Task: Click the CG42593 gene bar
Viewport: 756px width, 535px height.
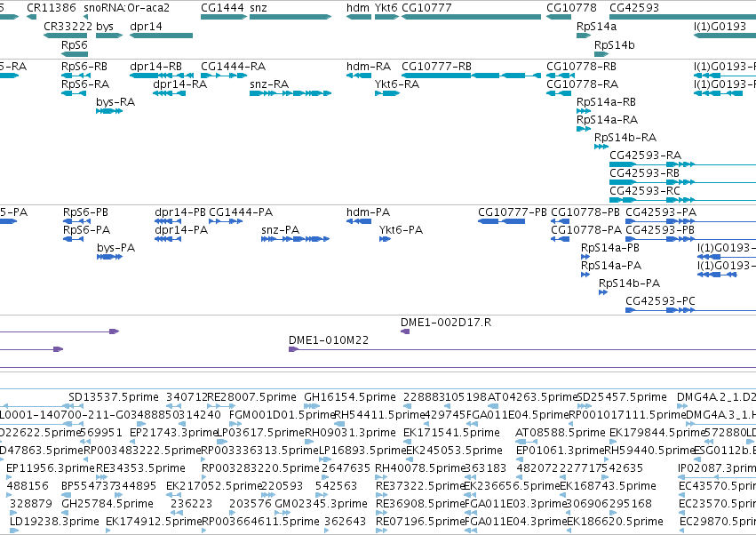Action: point(683,17)
